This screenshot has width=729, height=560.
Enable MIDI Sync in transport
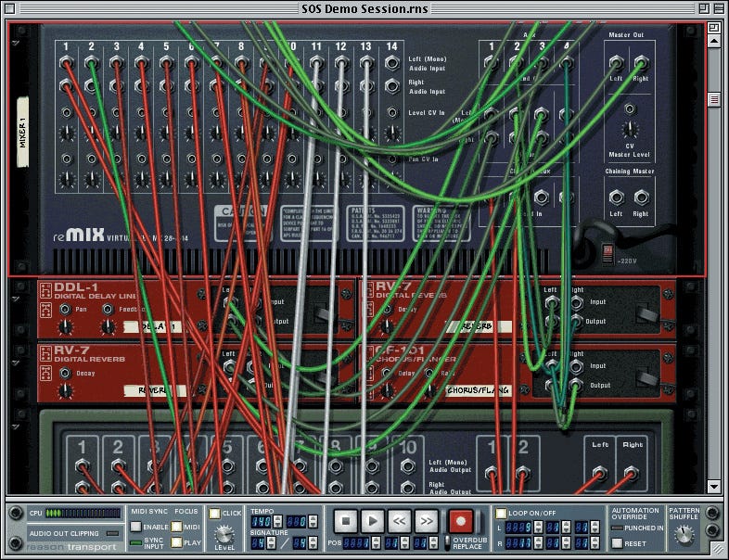[x=135, y=527]
